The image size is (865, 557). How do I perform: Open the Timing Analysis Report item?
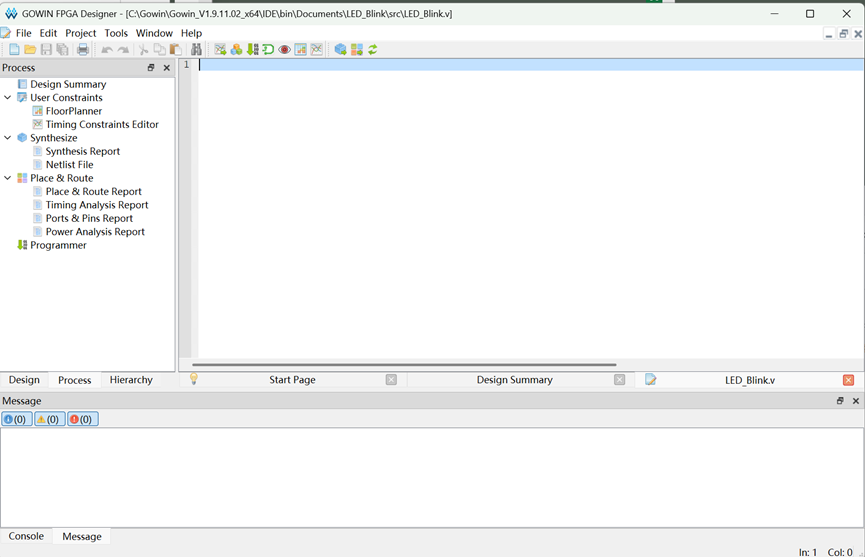pyautogui.click(x=97, y=205)
